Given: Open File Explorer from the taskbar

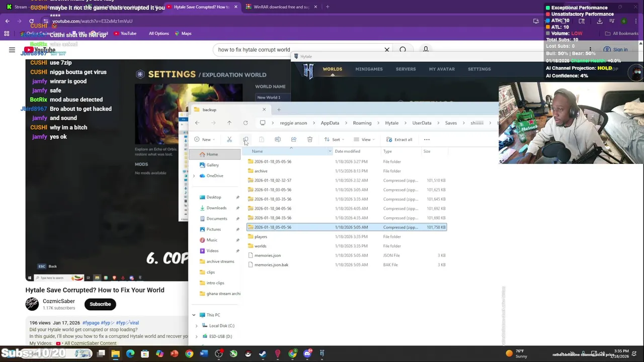Looking at the screenshot, I should 116,354.
